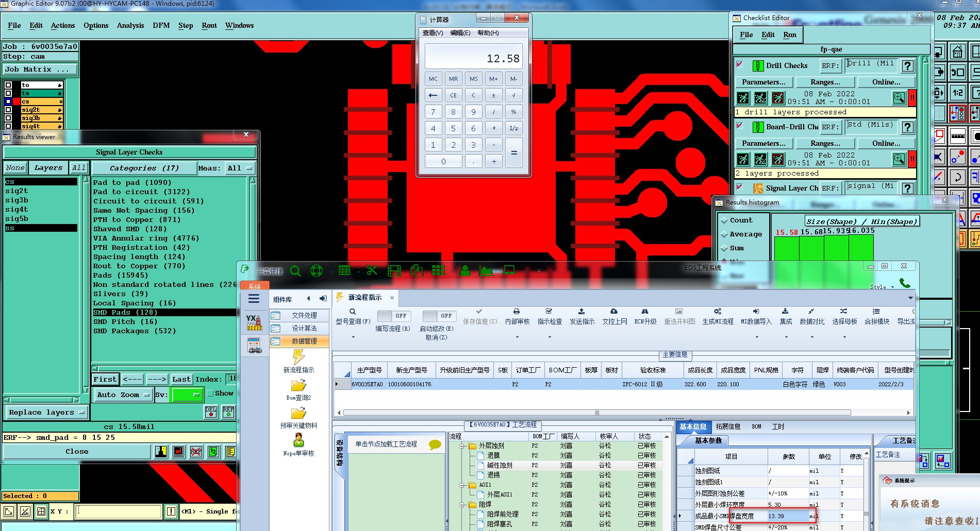Viewport: 980px width, 531px height.
Task: Click the green laptop icon in EDS toolbar
Action: 509,270
